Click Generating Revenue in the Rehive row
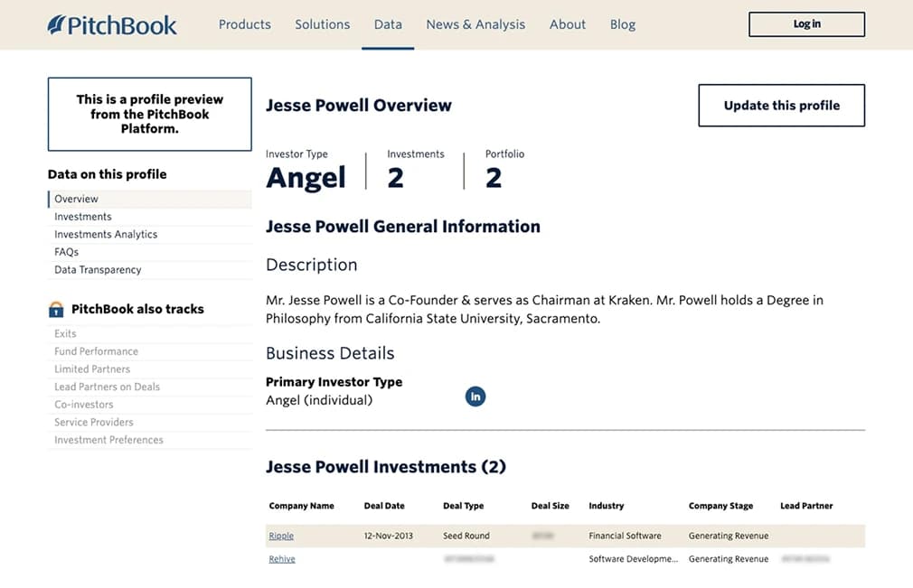 [x=729, y=559]
